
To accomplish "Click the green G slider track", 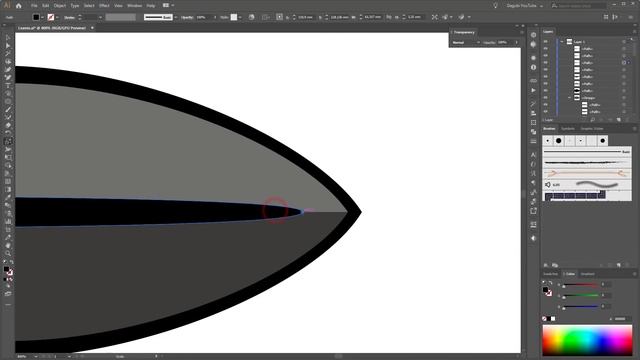I will tap(580, 295).
